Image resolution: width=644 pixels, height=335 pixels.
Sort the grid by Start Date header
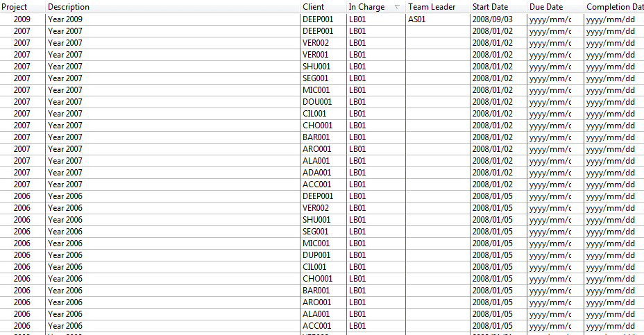coord(490,7)
